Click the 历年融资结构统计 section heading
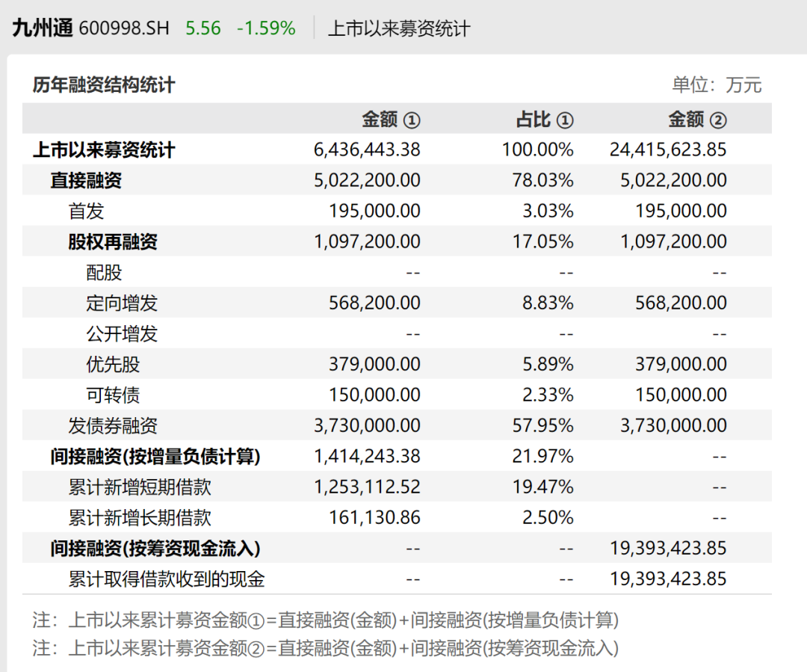 click(104, 85)
